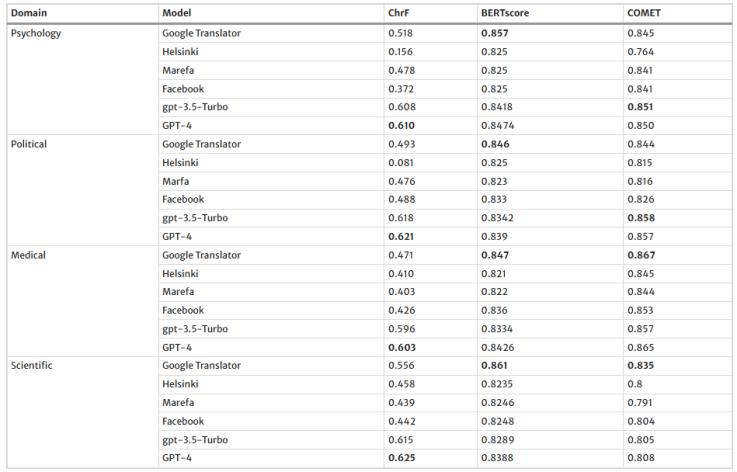The height and width of the screenshot is (472, 737).
Task: Click the bold ChrF value 0.625
Action: click(400, 458)
